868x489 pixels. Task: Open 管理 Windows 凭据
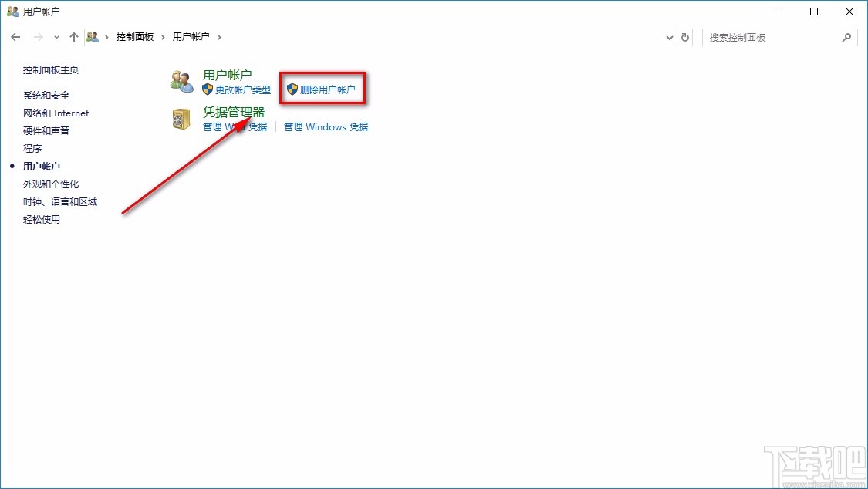click(x=325, y=126)
